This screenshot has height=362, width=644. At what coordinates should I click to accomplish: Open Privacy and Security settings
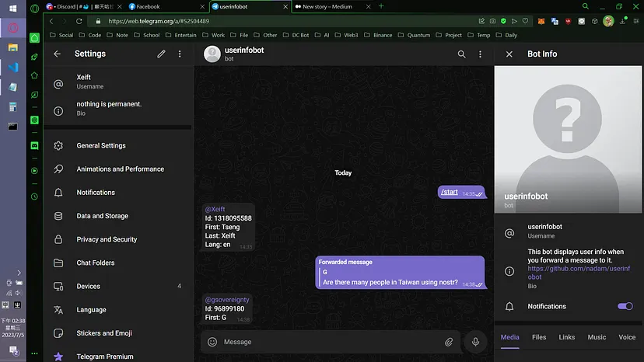point(107,239)
